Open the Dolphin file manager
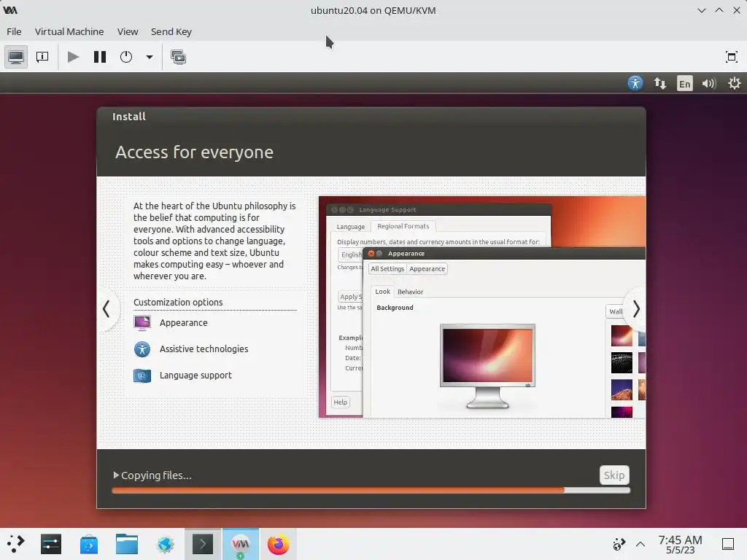Image resolution: width=747 pixels, height=560 pixels. pos(127,544)
